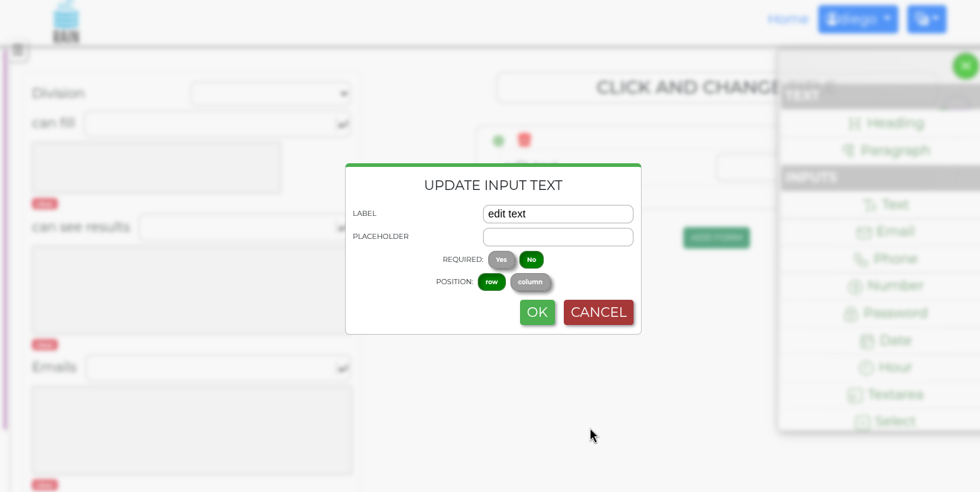Open the diego user dropdown menu
The image size is (980, 492).
[858, 19]
